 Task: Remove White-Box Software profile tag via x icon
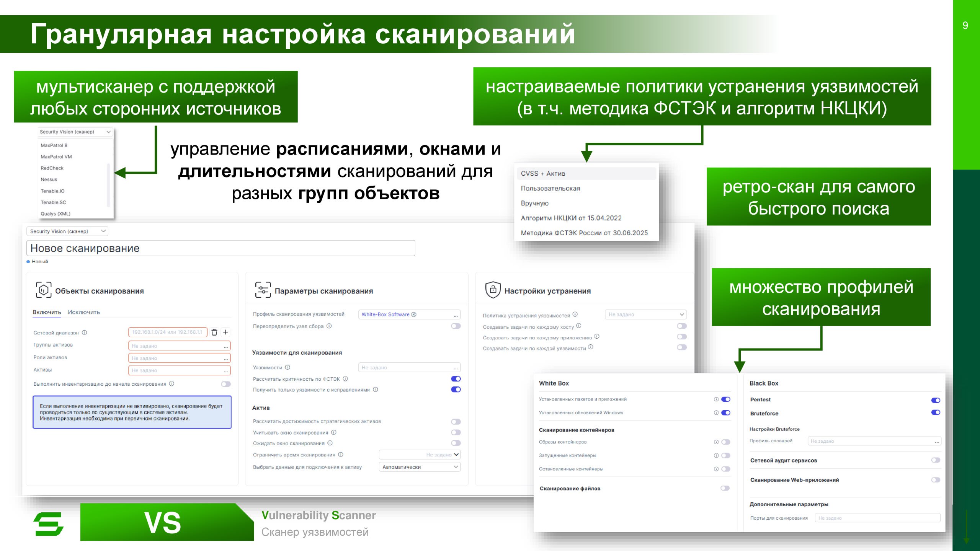pyautogui.click(x=414, y=314)
